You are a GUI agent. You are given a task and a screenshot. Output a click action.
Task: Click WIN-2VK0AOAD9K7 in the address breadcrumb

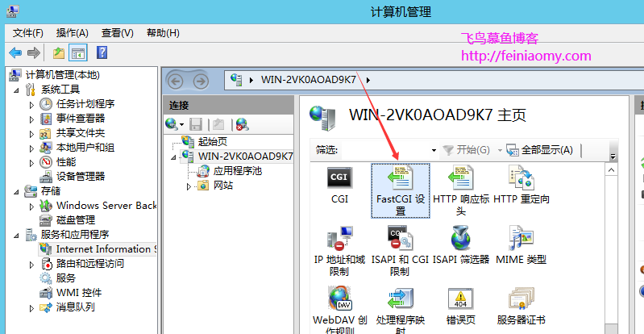click(309, 80)
